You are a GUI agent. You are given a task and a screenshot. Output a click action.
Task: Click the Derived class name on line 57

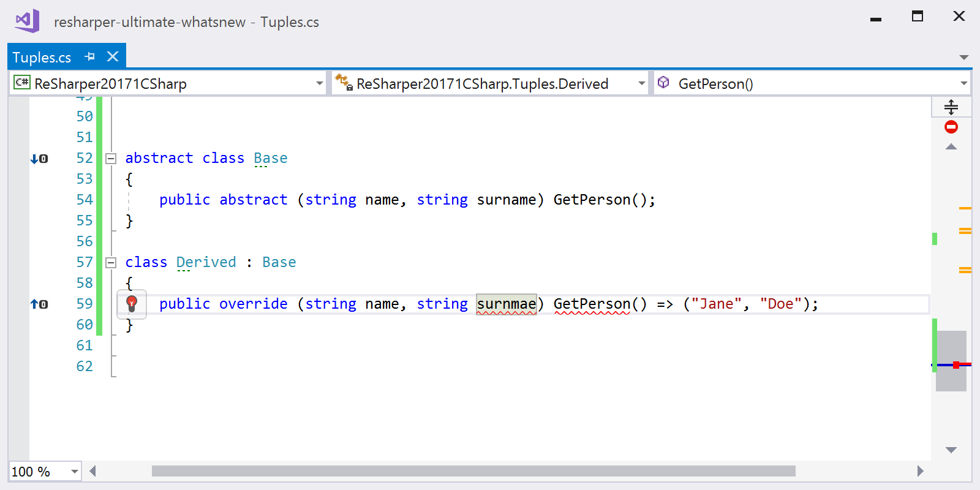[206, 262]
